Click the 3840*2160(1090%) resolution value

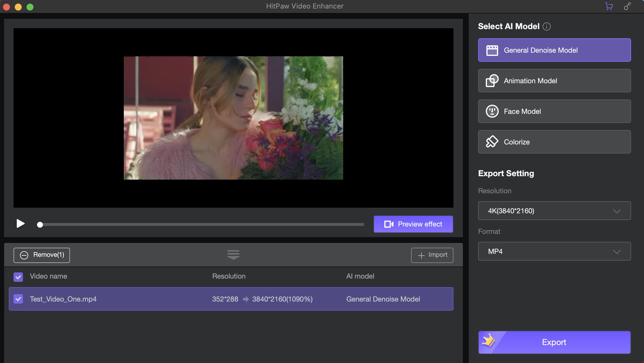point(282,299)
